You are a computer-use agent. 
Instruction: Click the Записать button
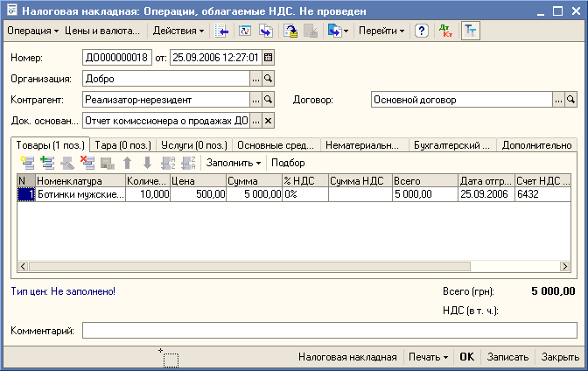(507, 357)
